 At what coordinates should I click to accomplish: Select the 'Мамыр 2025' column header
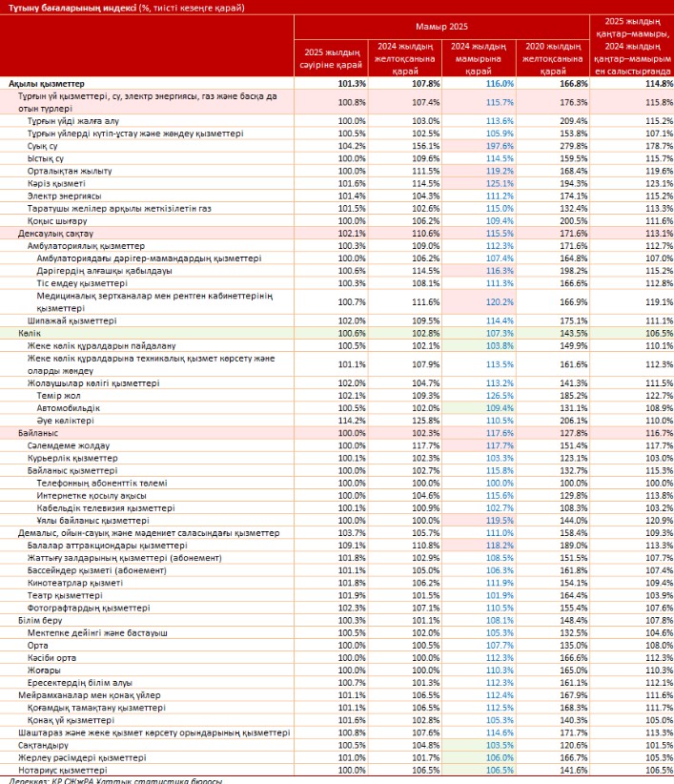(441, 27)
